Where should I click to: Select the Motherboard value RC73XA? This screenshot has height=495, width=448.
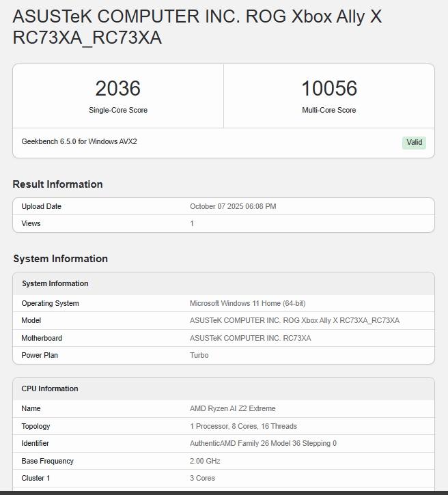(x=250, y=338)
